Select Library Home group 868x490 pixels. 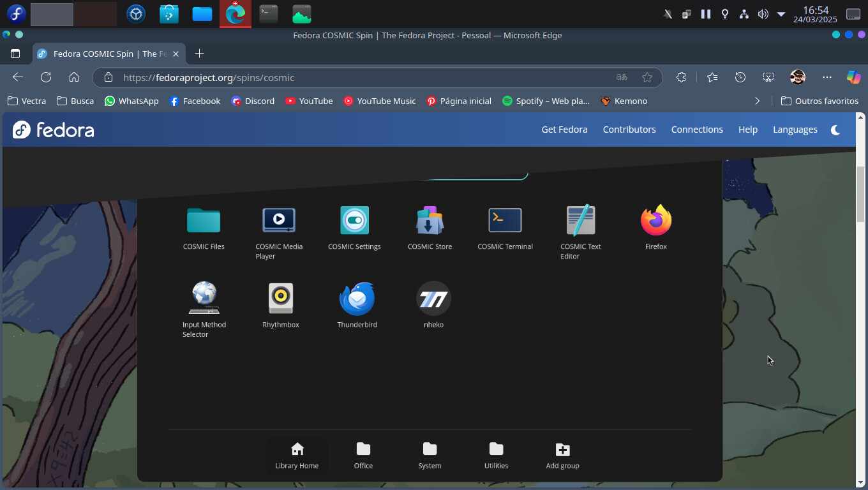[297, 456]
